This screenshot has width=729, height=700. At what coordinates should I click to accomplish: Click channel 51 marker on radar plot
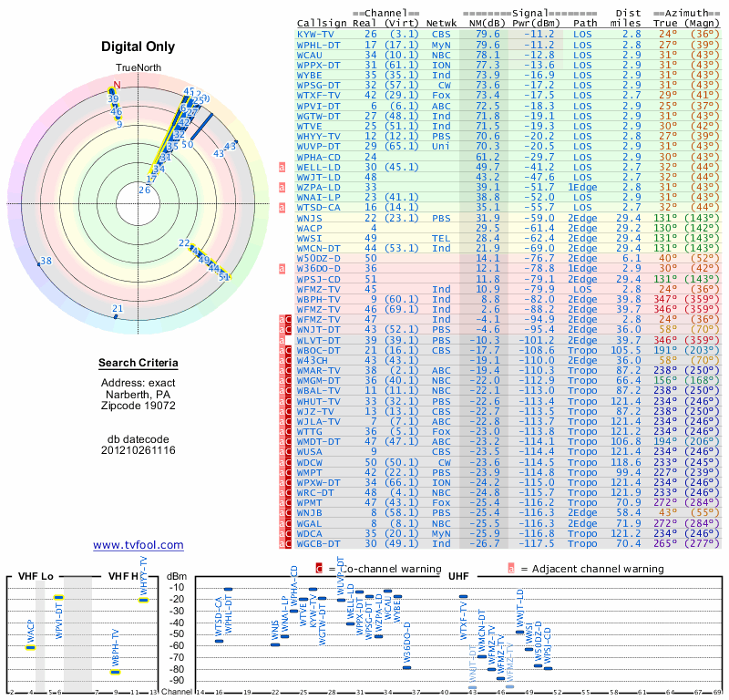[x=224, y=277]
